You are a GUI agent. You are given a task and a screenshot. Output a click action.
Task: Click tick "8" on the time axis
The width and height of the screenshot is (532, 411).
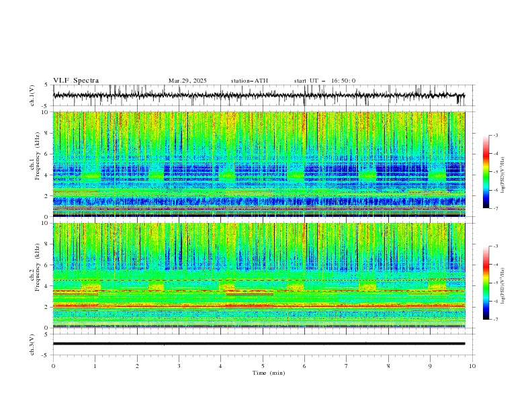click(388, 366)
